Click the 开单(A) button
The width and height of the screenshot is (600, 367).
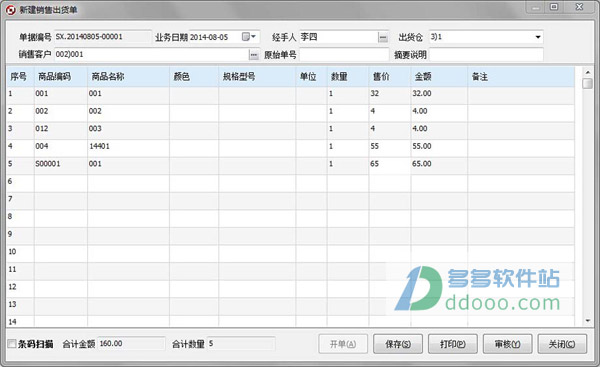tap(343, 344)
